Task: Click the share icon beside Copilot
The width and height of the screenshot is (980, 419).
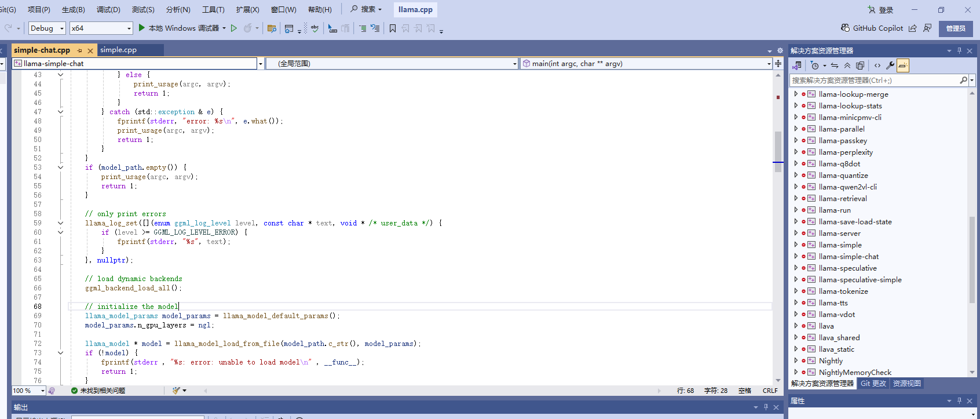Action: [912, 28]
